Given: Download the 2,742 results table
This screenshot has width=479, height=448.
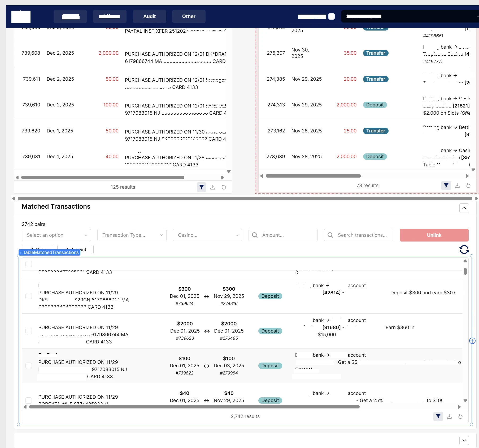Looking at the screenshot, I should [449, 416].
